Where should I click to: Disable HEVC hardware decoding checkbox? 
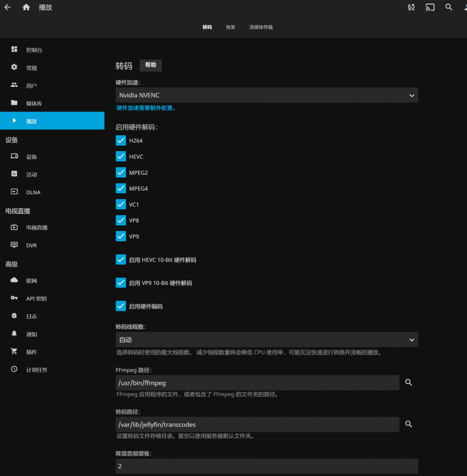click(120, 156)
